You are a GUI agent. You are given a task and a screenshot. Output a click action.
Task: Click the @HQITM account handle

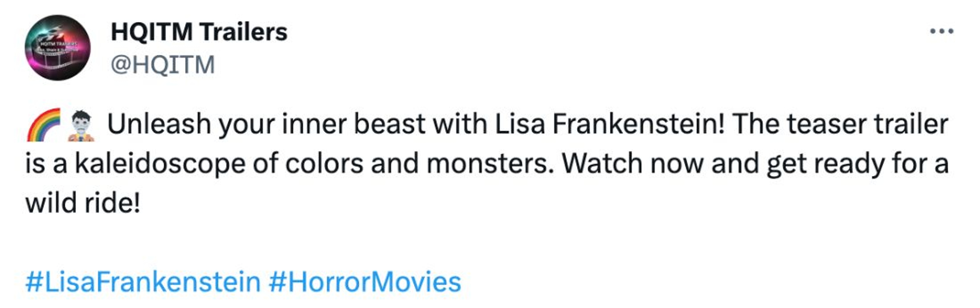click(163, 65)
